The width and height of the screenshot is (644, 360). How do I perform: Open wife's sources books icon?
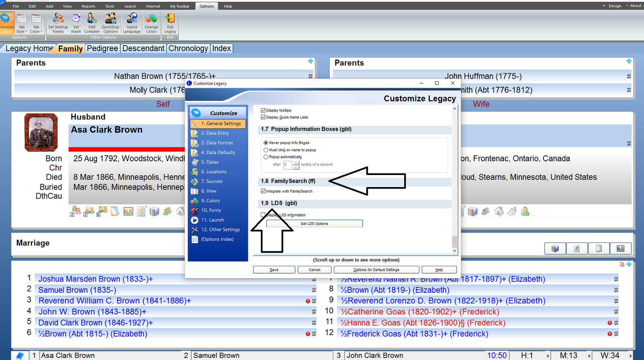(x=473, y=211)
